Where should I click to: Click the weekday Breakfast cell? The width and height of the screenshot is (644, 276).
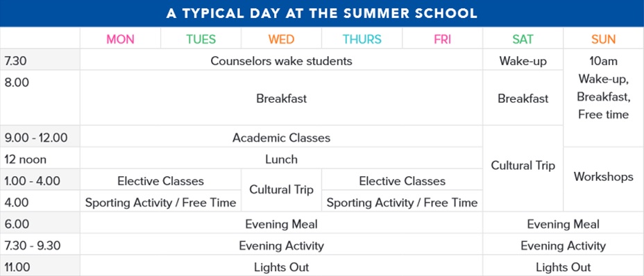(281, 98)
